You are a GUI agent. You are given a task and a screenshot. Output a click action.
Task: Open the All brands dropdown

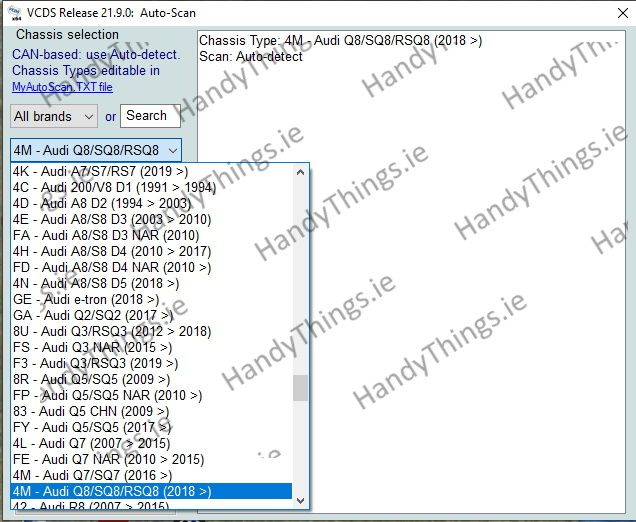click(54, 116)
